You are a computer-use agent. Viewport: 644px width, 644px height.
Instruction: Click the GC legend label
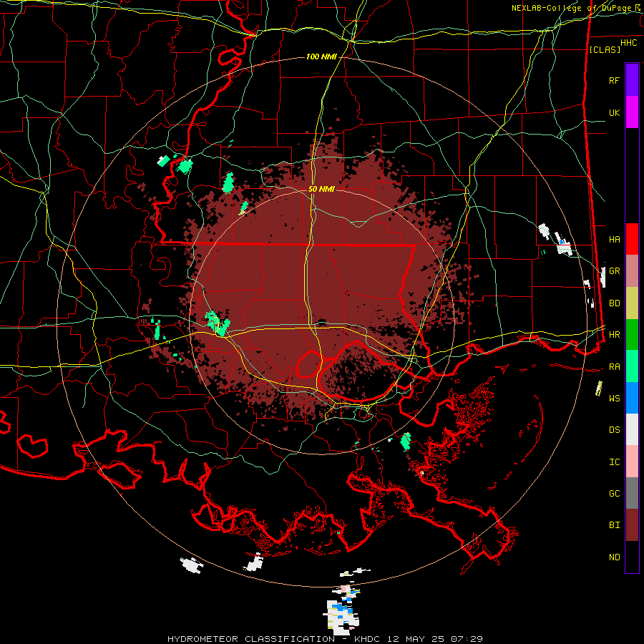coord(614,494)
